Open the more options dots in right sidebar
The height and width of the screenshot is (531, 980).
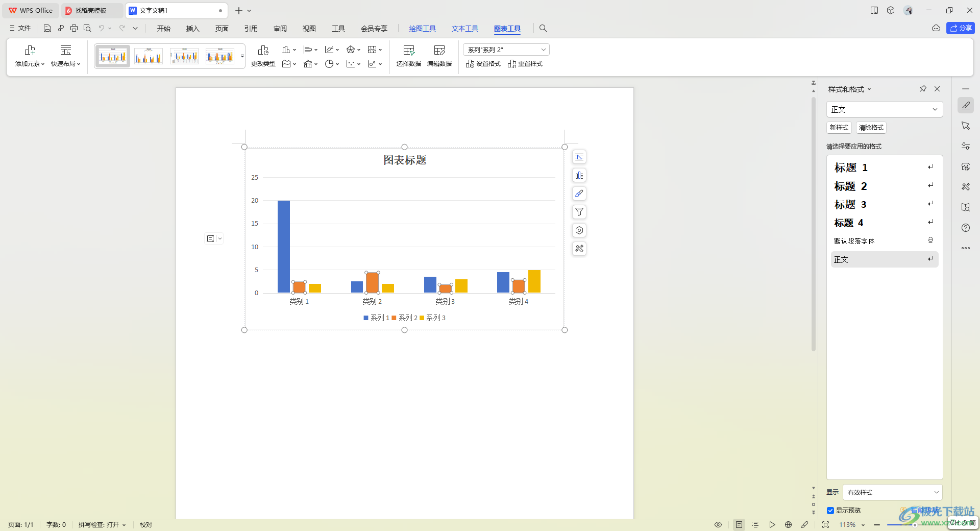[966, 248]
